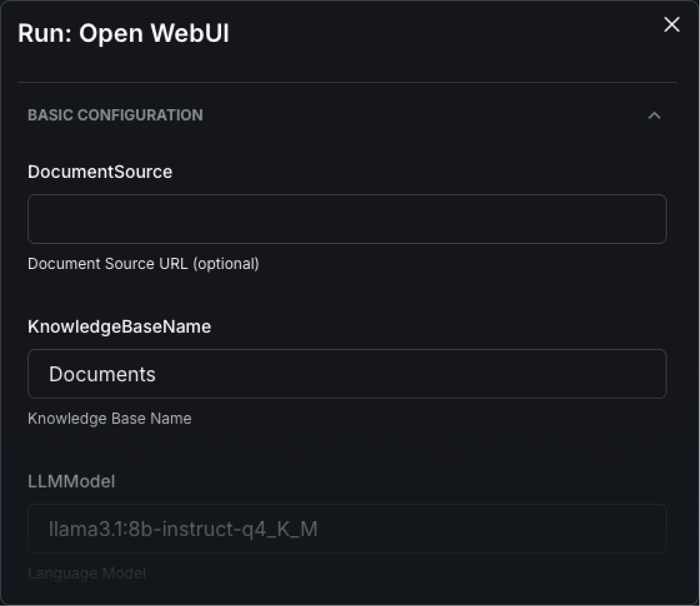Image resolution: width=700 pixels, height=606 pixels.
Task: Focus the LLMModel input field
Action: 347,529
